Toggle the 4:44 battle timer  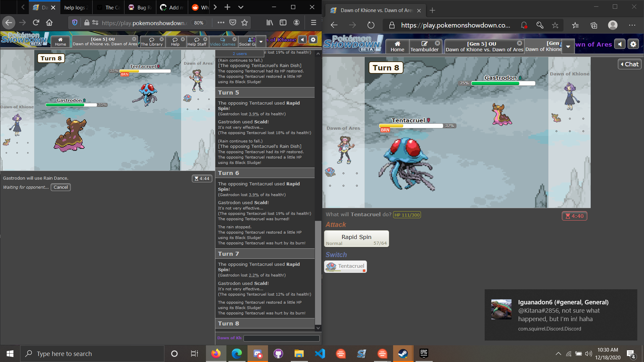(202, 179)
